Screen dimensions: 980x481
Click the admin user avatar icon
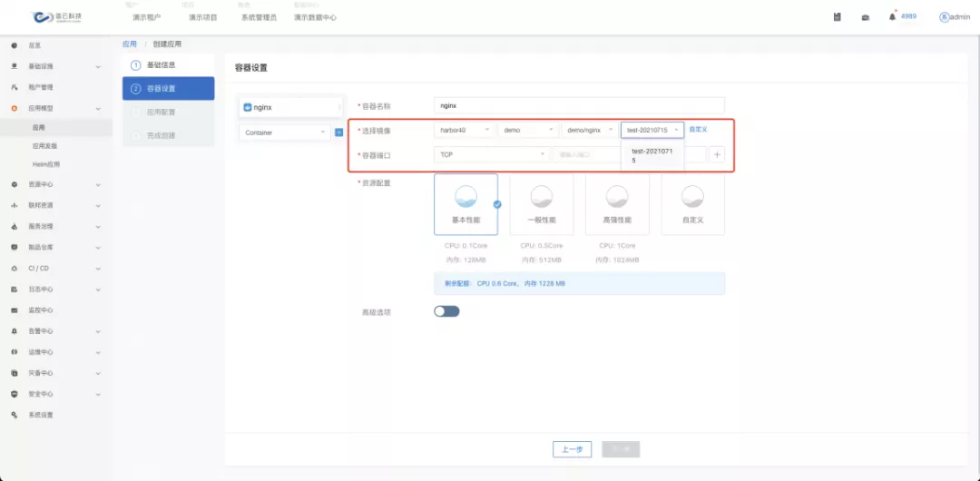click(x=944, y=17)
